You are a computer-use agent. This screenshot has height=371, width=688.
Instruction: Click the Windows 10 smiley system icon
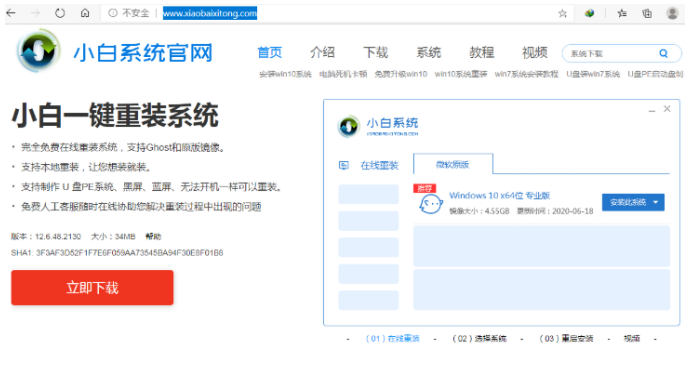430,204
